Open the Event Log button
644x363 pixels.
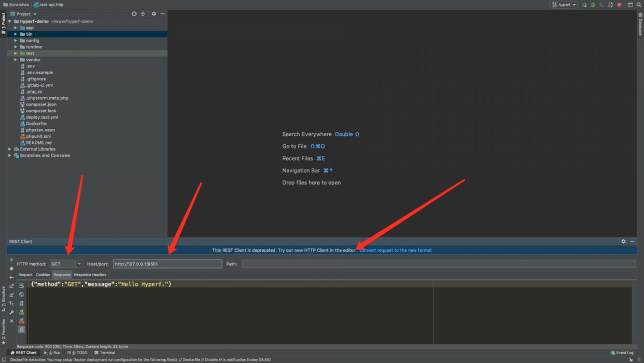click(622, 353)
